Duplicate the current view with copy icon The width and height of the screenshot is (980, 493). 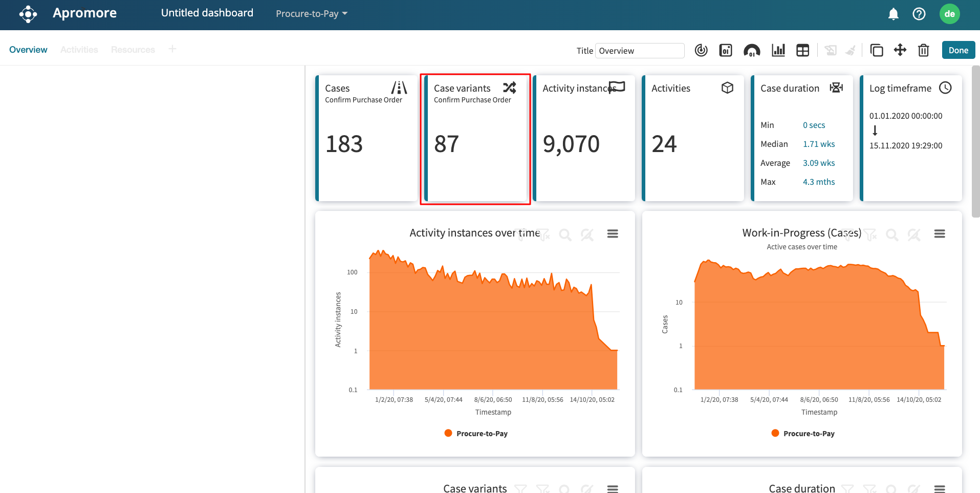click(x=877, y=50)
